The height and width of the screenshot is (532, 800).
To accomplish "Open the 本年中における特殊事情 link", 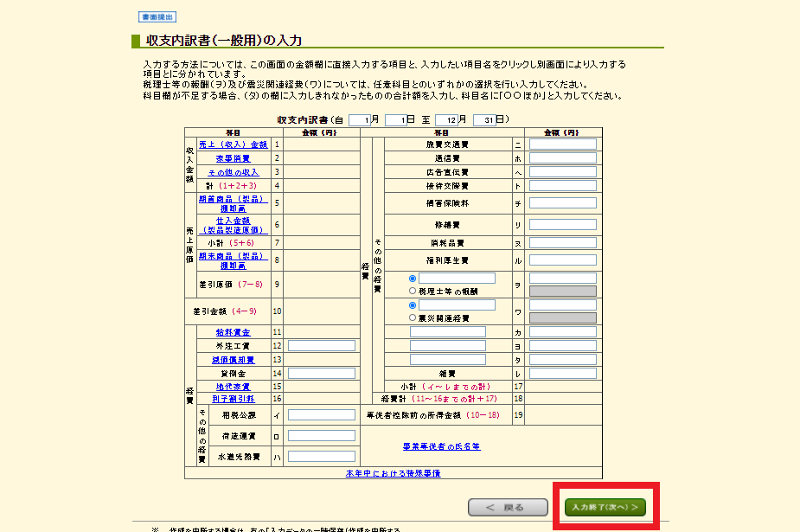I will pos(393,473).
